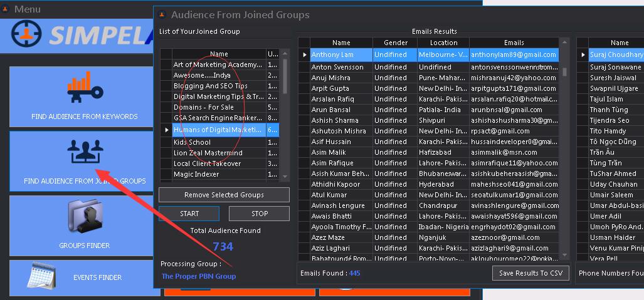Select Humans of Digital Marketing group
Viewport: 644px width, 300px height.
pos(219,130)
